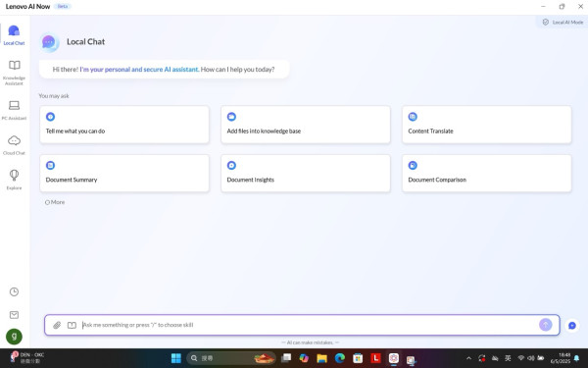Image resolution: width=588 pixels, height=368 pixels.
Task: Click the send arrow button
Action: (x=545, y=325)
